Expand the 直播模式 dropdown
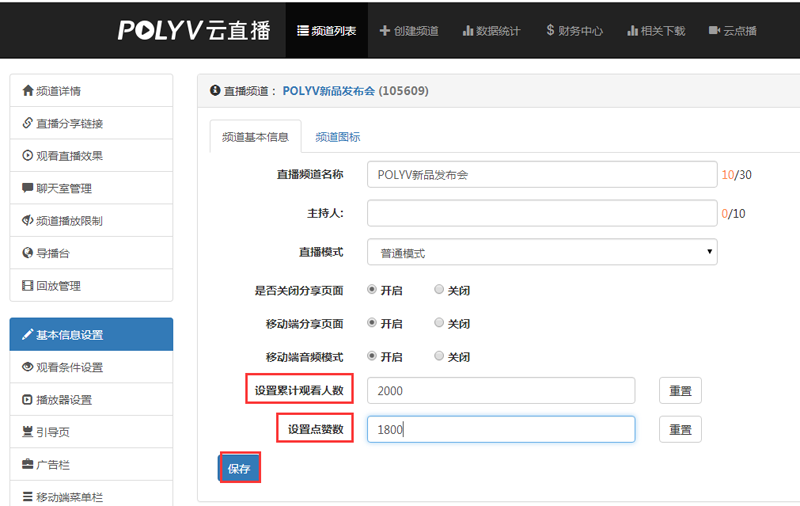 pos(541,253)
